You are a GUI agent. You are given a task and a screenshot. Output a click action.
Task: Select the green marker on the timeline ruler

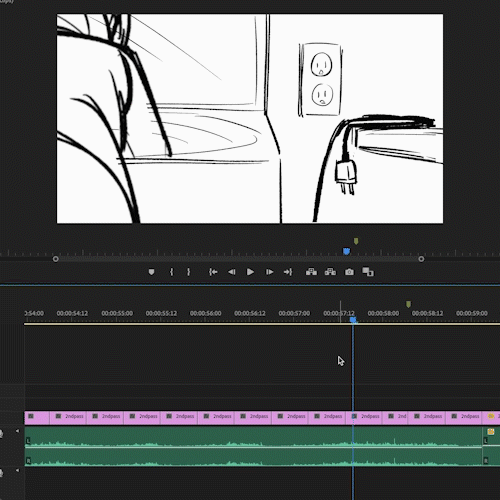[x=409, y=304]
